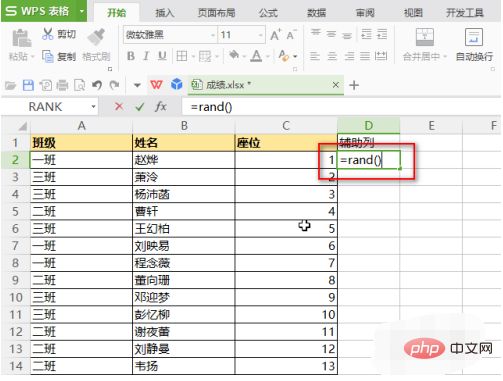Click Merge and Center icon
503x381 pixels.
click(x=425, y=37)
